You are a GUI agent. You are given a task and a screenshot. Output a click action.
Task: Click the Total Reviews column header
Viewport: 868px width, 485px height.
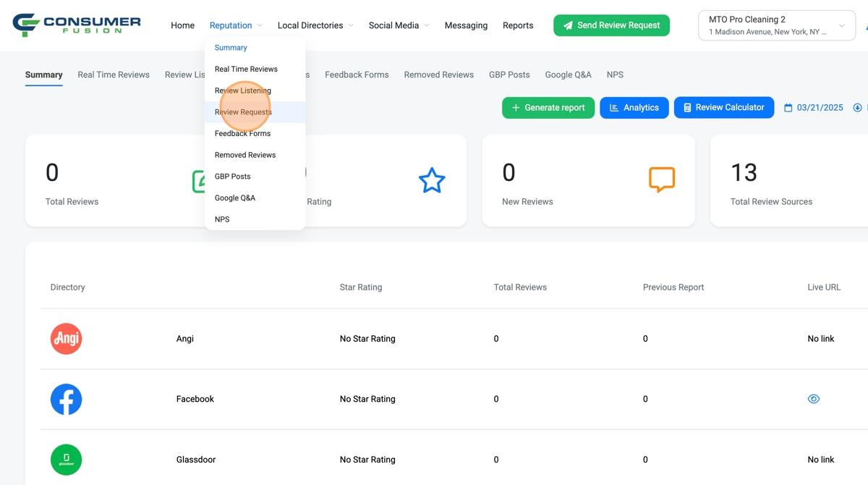click(520, 287)
